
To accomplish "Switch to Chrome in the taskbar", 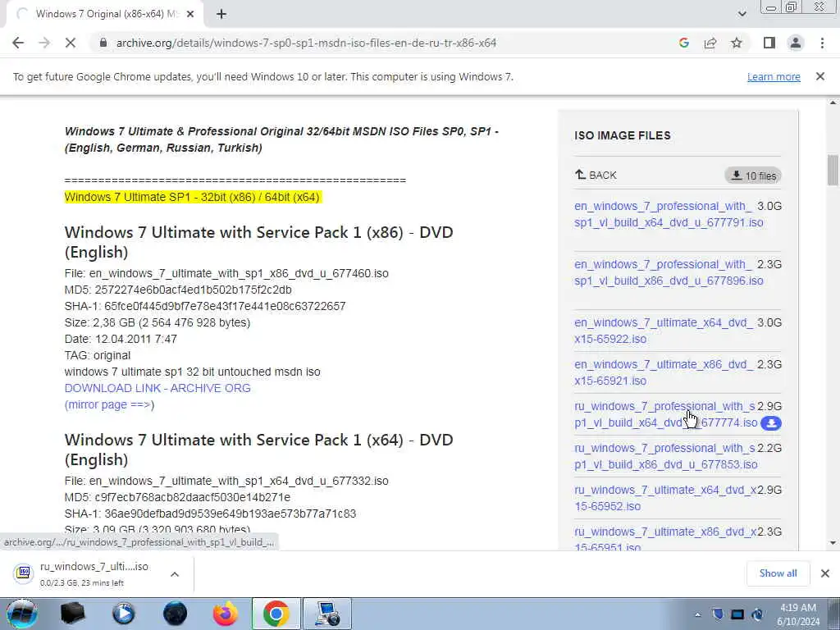I will 276,614.
